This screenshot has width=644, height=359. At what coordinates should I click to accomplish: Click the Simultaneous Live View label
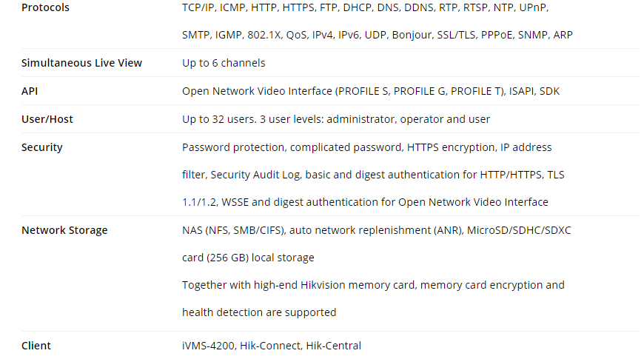pos(81,63)
